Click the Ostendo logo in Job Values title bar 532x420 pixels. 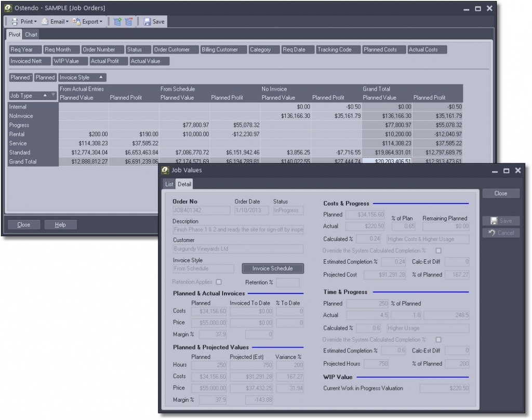tap(165, 170)
